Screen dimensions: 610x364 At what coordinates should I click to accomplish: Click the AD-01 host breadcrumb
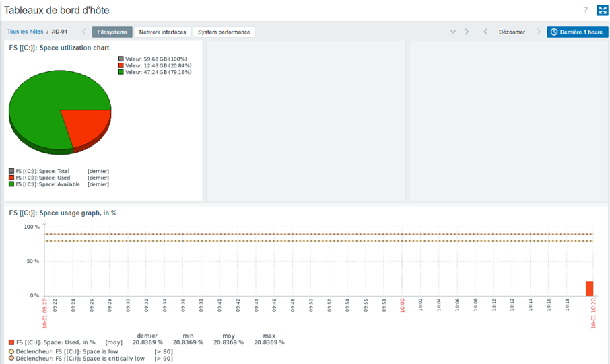[59, 32]
